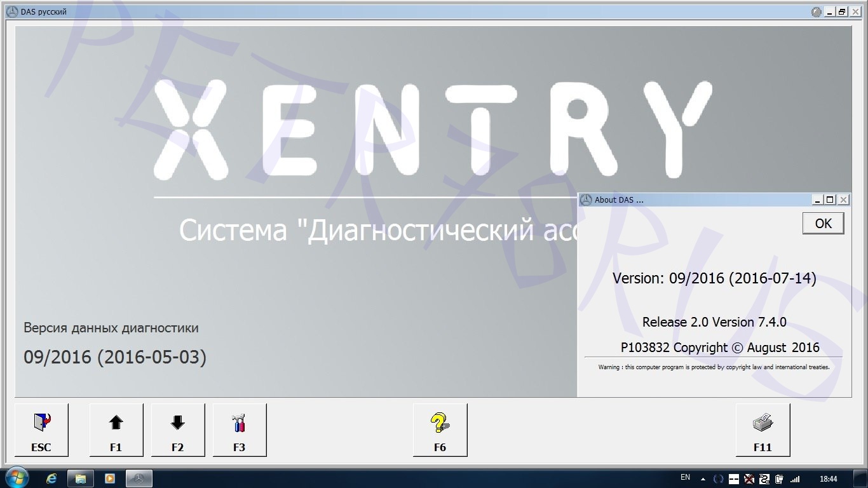Click the "P103832 Copyright © August 2016" line

pos(720,348)
